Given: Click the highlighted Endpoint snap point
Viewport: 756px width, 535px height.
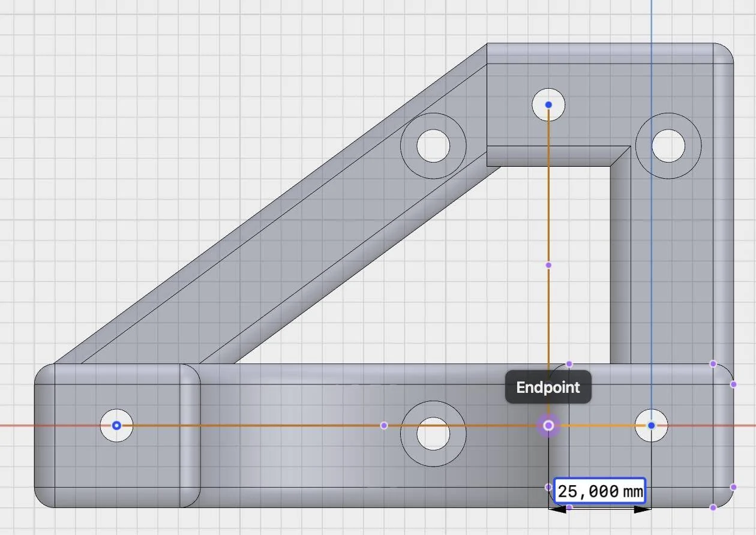Looking at the screenshot, I should (548, 425).
